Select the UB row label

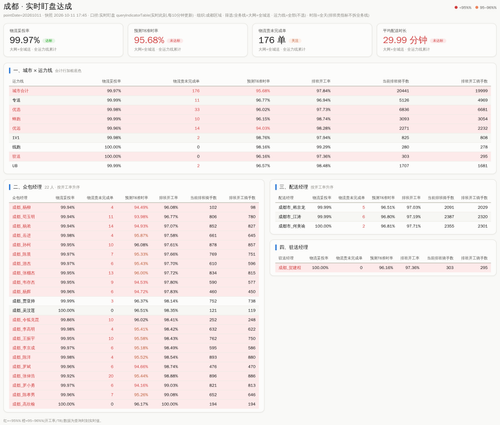(15, 166)
